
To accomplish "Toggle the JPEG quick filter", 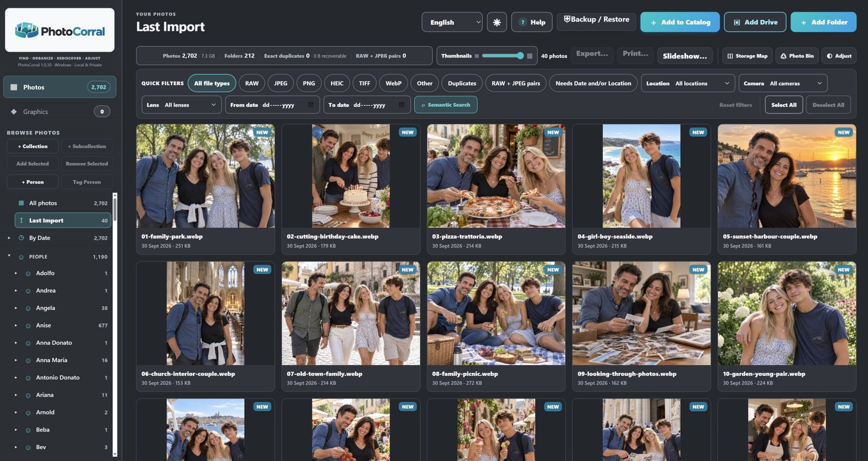I will point(280,84).
